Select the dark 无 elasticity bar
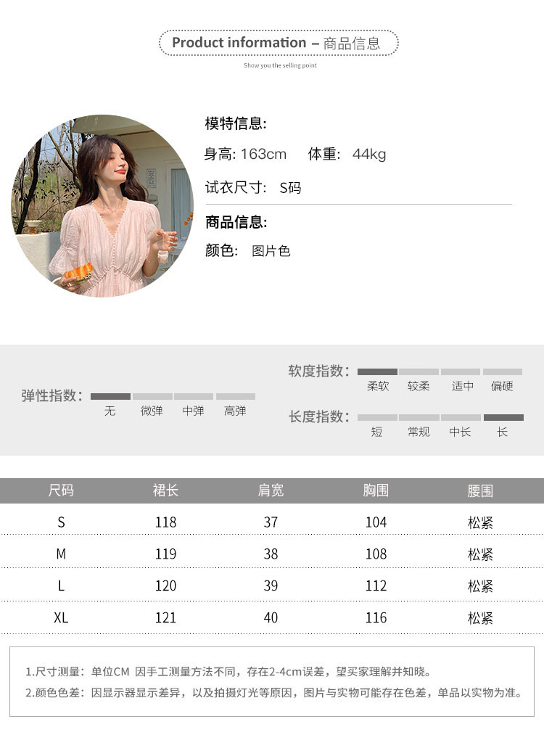Screen dimensions: 544x756 [x=110, y=396]
